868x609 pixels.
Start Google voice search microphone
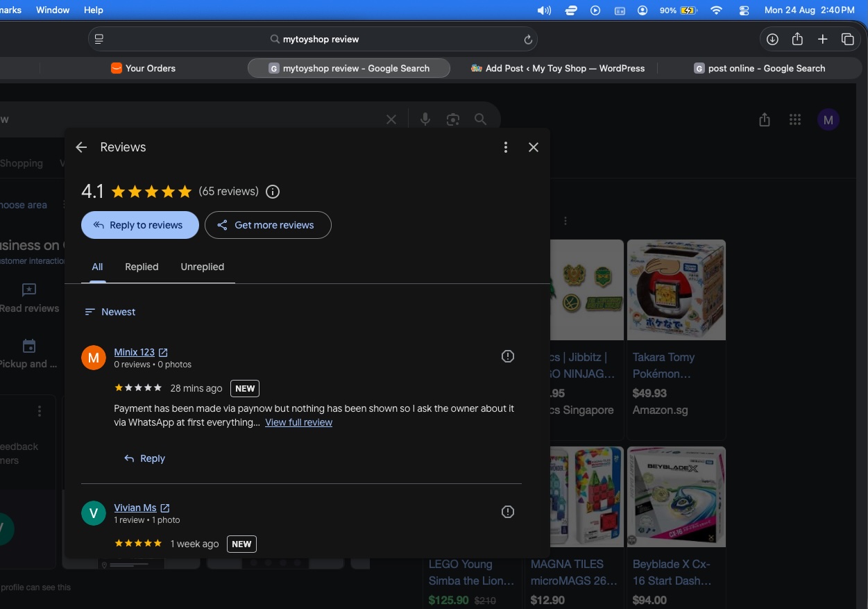(x=425, y=119)
